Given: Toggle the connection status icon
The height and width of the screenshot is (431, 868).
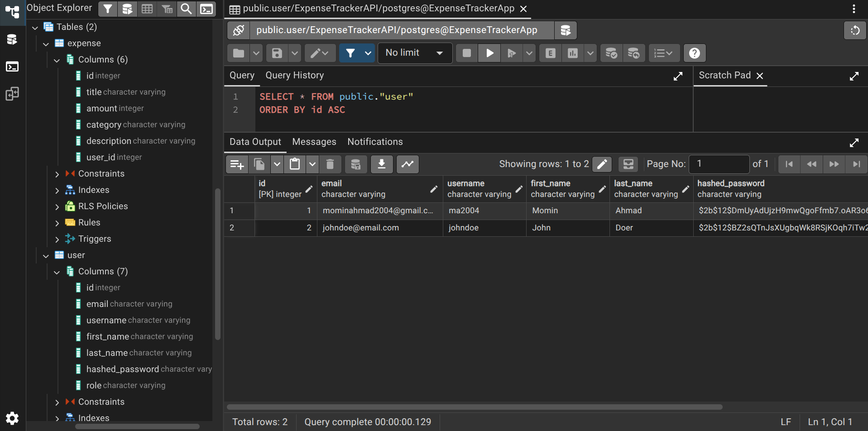Looking at the screenshot, I should pos(239,30).
